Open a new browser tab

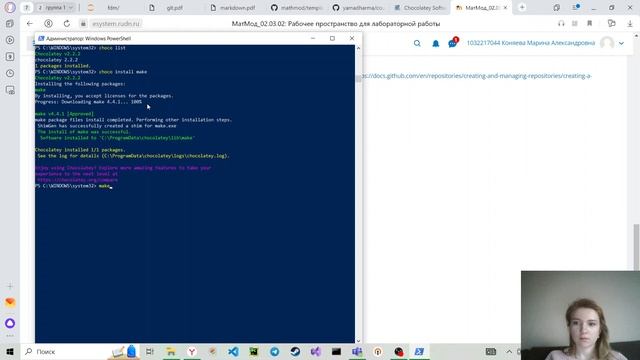point(522,7)
